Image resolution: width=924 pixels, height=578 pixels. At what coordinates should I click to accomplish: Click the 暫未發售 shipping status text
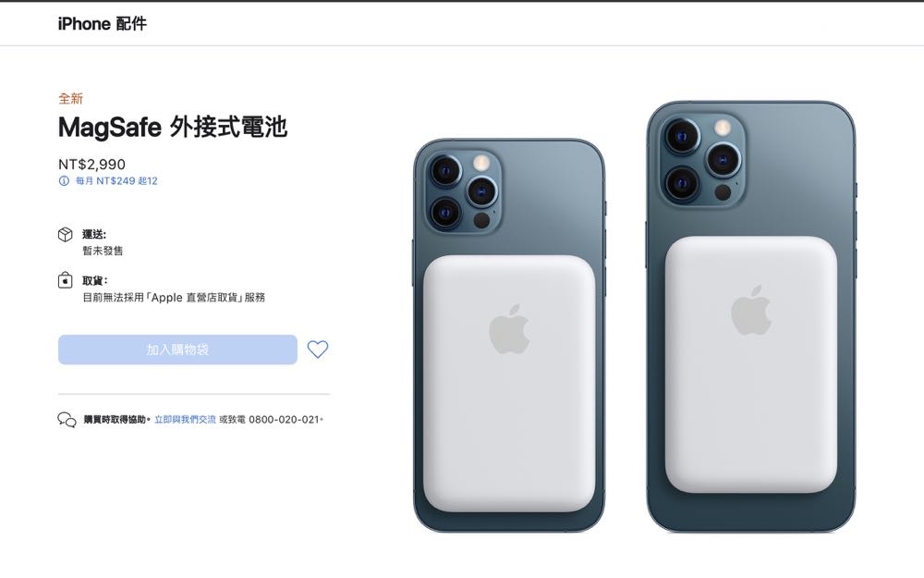[103, 251]
